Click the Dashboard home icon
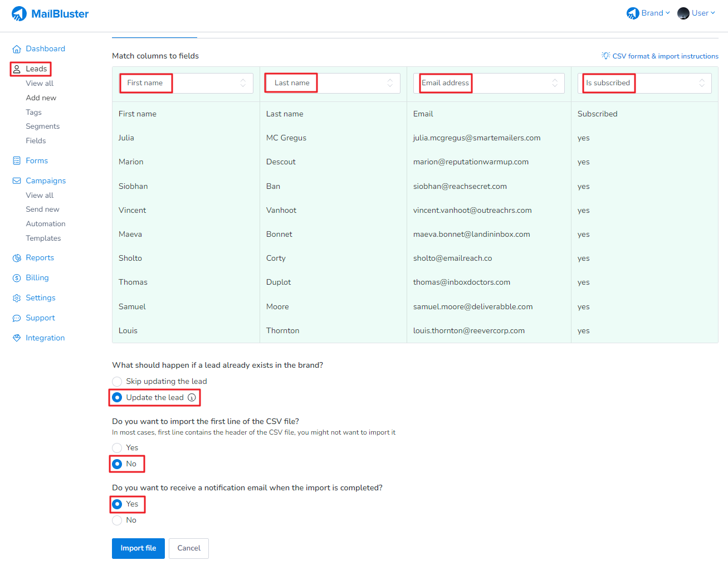Image resolution: width=728 pixels, height=570 pixels. 17,49
